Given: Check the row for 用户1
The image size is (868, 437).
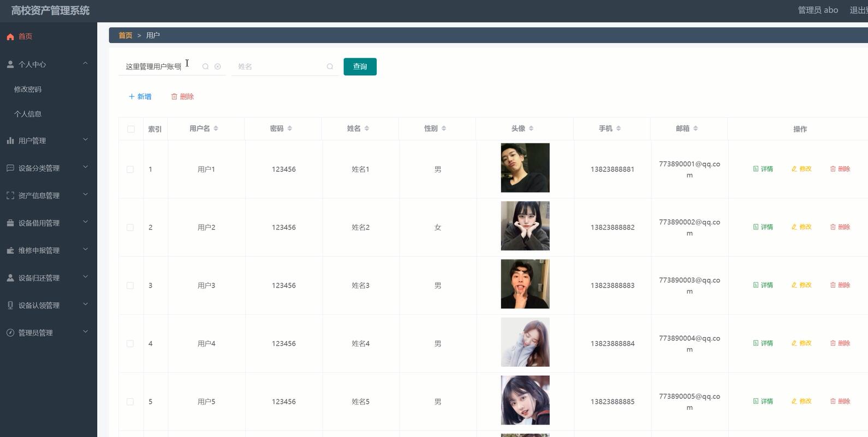Looking at the screenshot, I should coord(130,169).
